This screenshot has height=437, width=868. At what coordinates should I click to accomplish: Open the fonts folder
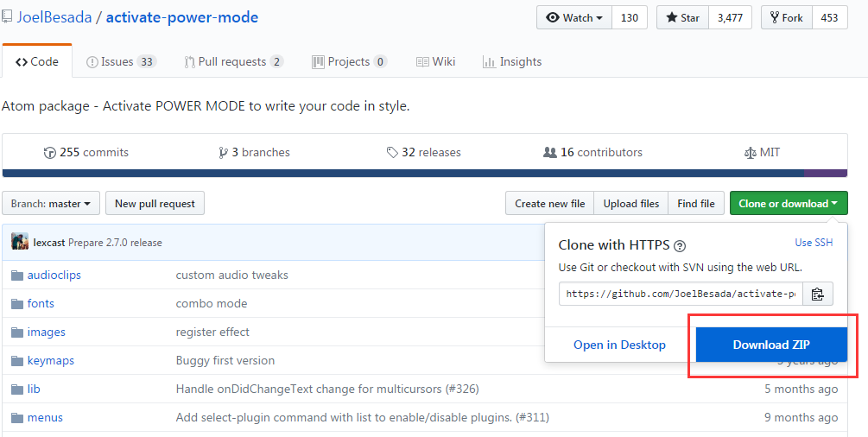[41, 303]
